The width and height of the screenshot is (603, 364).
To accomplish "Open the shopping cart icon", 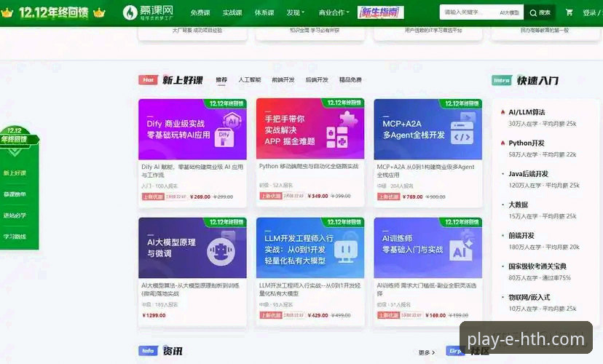I will click(569, 12).
